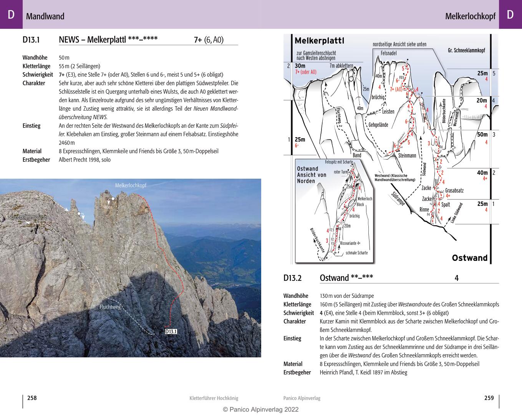Click the Gr. Schneeklammkopf label in the topo
The width and height of the screenshot is (522, 420).
click(x=466, y=50)
